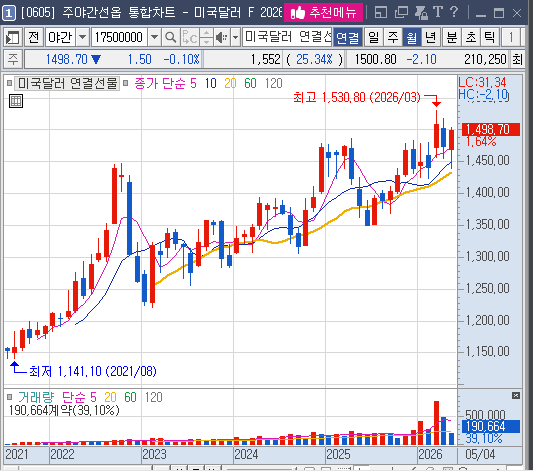This screenshot has width=533, height=471.
Task: Switch chart period to 틱 (tick)
Action: [489, 37]
